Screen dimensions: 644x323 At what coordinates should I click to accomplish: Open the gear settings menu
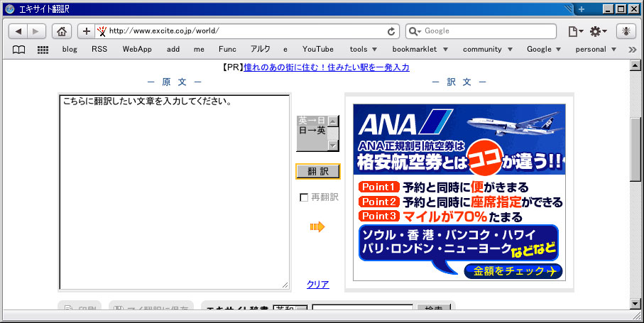point(598,31)
